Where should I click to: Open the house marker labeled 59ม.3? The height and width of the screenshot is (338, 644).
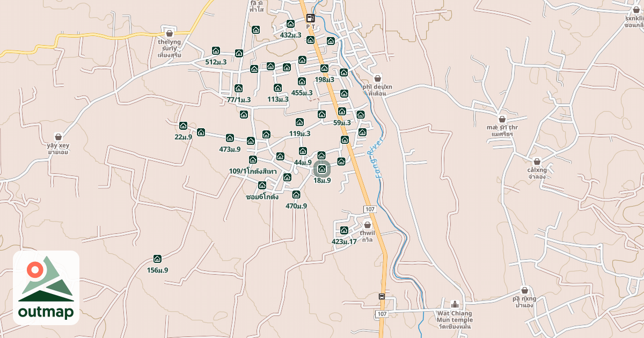click(x=342, y=111)
